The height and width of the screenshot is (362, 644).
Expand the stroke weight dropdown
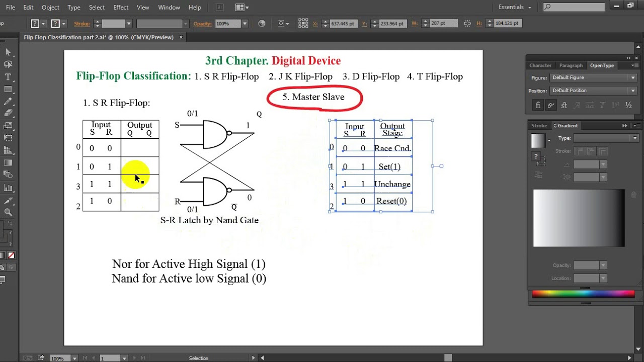[129, 24]
